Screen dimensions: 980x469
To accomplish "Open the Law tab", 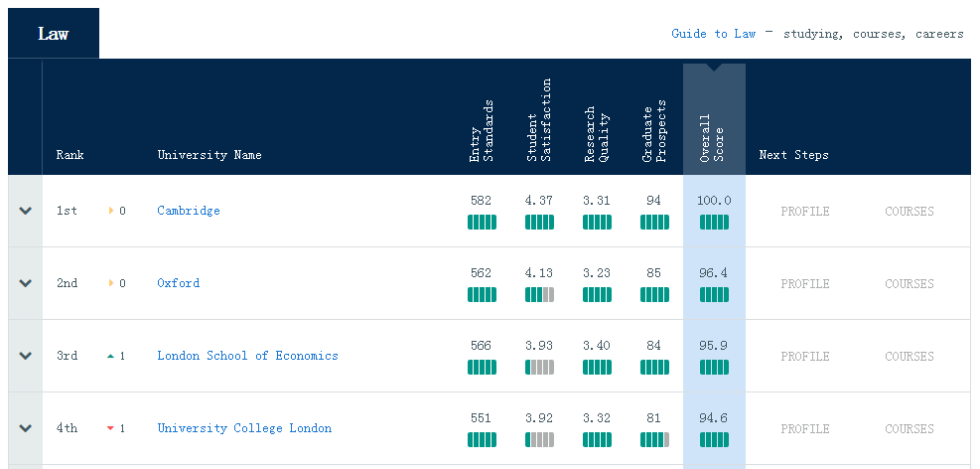I will click(54, 33).
